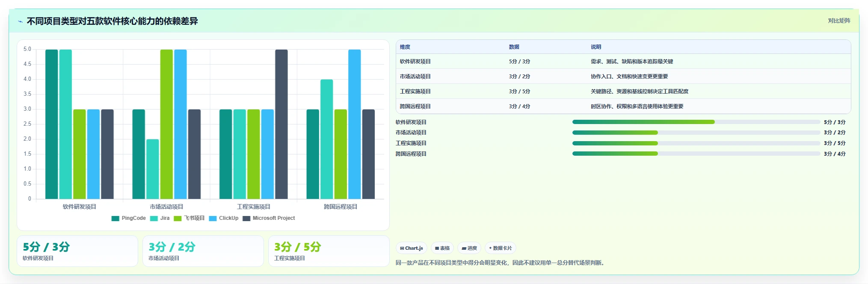Click table cell '3分 / 4分'
Viewport: 868px width, 284px height.
pyautogui.click(x=519, y=106)
